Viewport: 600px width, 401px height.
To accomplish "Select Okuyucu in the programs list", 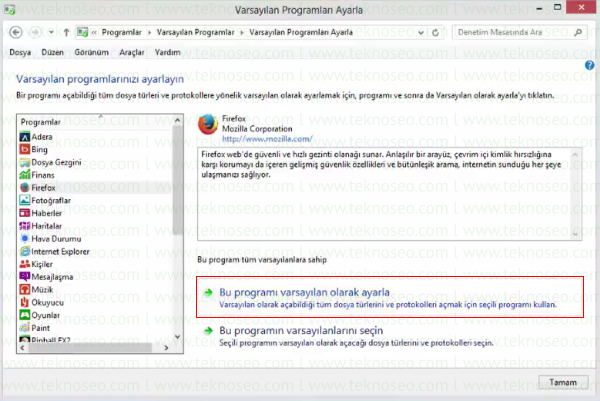I will (x=95, y=302).
